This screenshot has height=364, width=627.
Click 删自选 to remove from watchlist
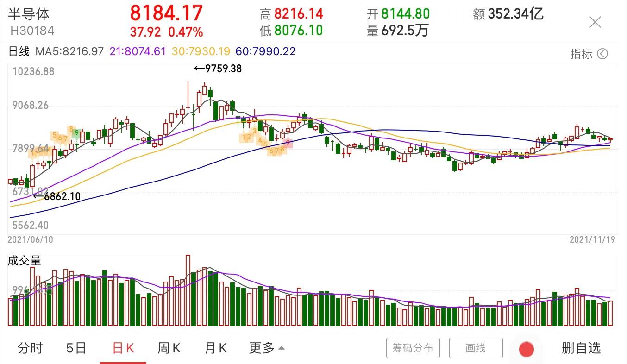click(581, 348)
